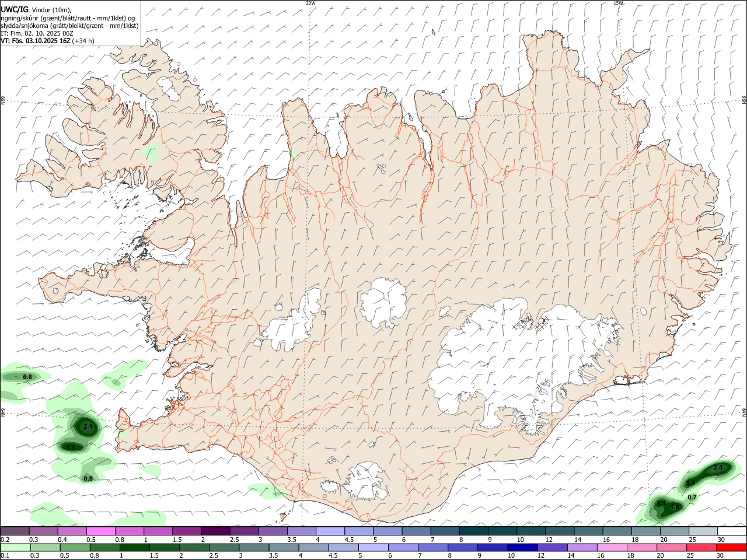The height and width of the screenshot is (560, 747).
Task: Click the green 0.5 mm rain swatch
Action: coord(75,547)
